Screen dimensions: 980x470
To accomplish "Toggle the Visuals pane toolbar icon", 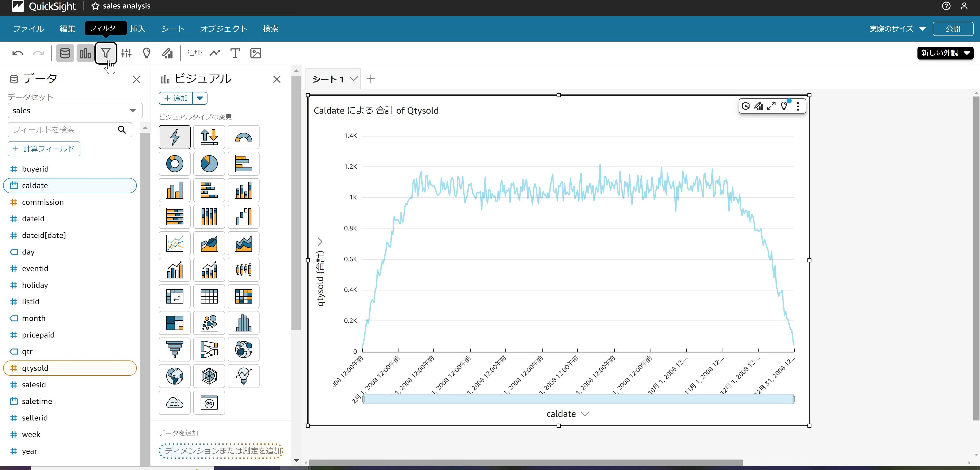I will 85,53.
